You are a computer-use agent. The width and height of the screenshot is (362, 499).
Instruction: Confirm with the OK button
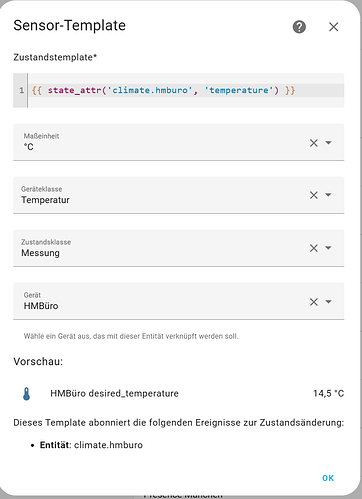point(328,478)
